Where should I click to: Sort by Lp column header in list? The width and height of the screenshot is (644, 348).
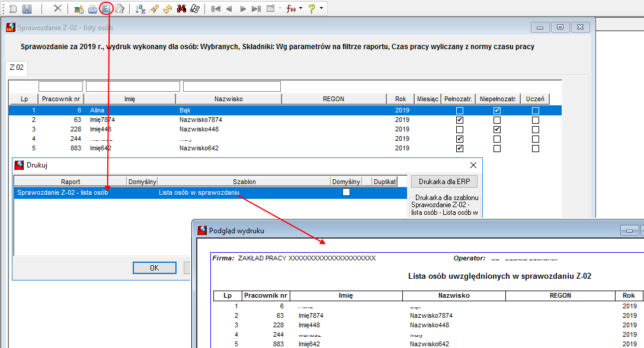click(x=24, y=99)
